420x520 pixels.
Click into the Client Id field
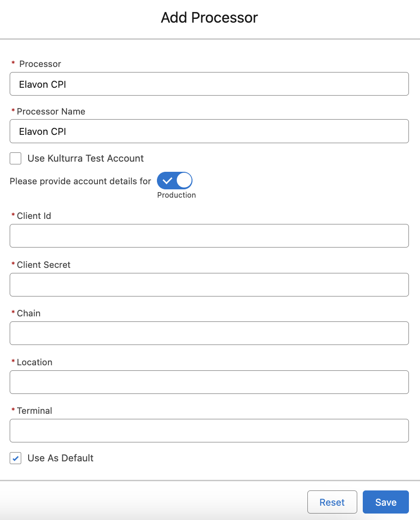point(209,236)
